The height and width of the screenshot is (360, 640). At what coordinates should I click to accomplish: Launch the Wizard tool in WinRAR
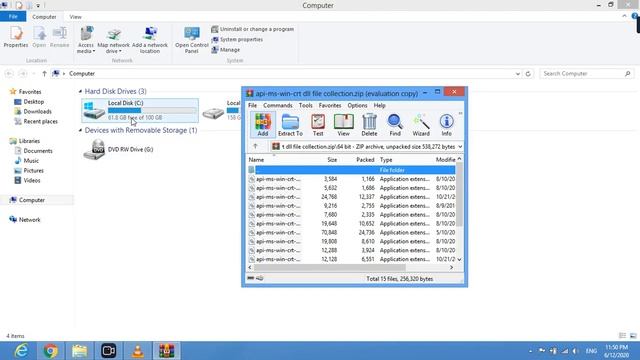click(421, 124)
